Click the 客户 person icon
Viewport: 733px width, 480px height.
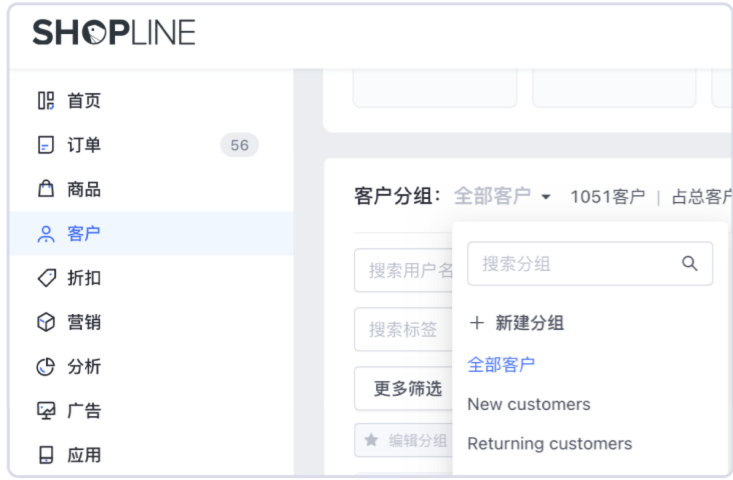coord(46,234)
